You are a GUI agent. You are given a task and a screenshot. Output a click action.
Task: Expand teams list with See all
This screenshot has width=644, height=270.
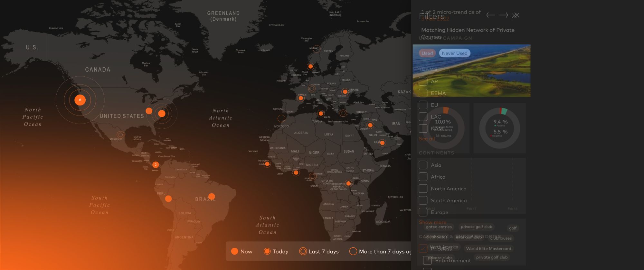(x=427, y=139)
